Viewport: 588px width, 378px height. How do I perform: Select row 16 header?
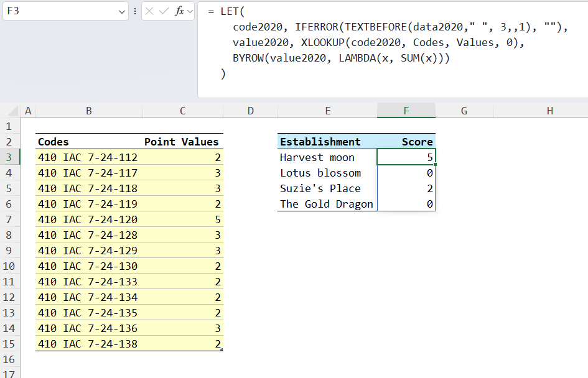coord(10,359)
